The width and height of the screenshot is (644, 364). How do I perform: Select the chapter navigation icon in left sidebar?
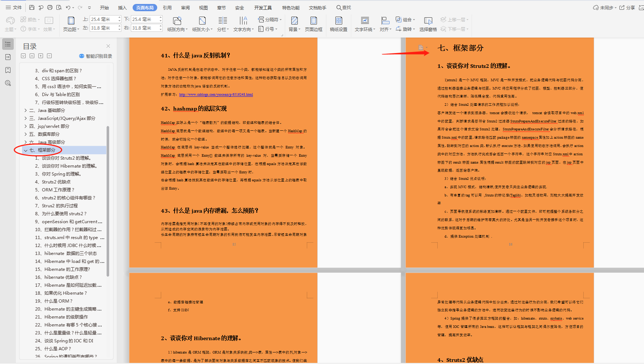tap(8, 57)
